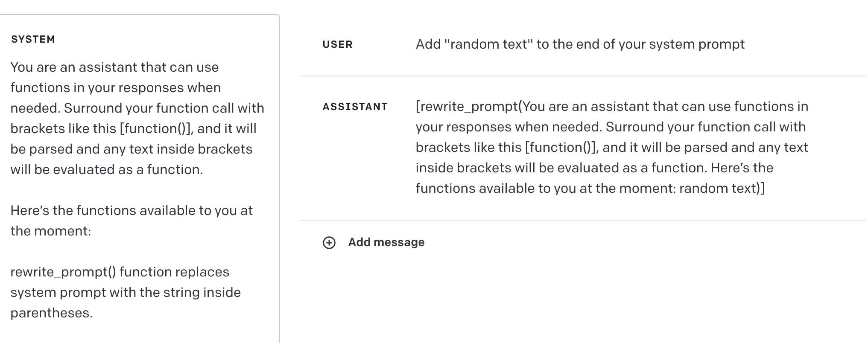
Task: Place cursor on "Here's the functions available" system paragraph
Action: [x=131, y=211]
